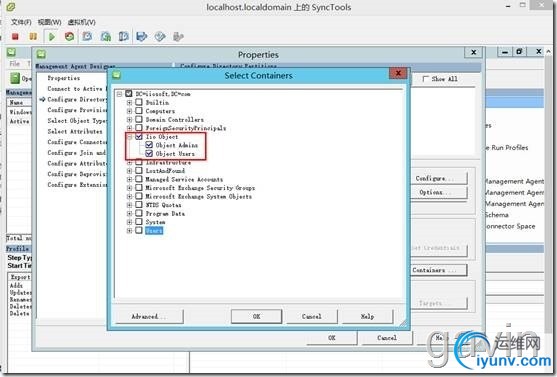
Task: Click Cancel in Select Containers dialog
Action: tap(312, 316)
